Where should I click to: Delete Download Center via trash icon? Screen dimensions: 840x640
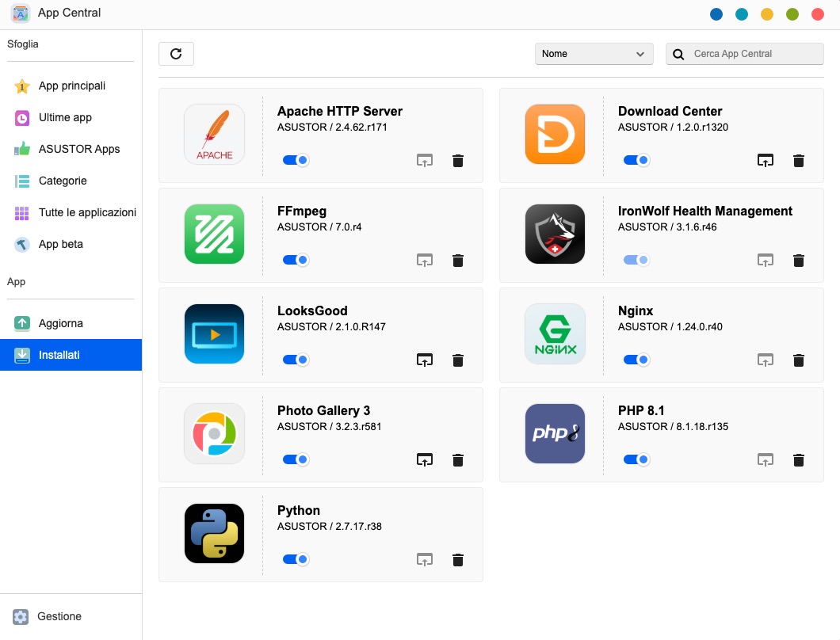pyautogui.click(x=799, y=161)
